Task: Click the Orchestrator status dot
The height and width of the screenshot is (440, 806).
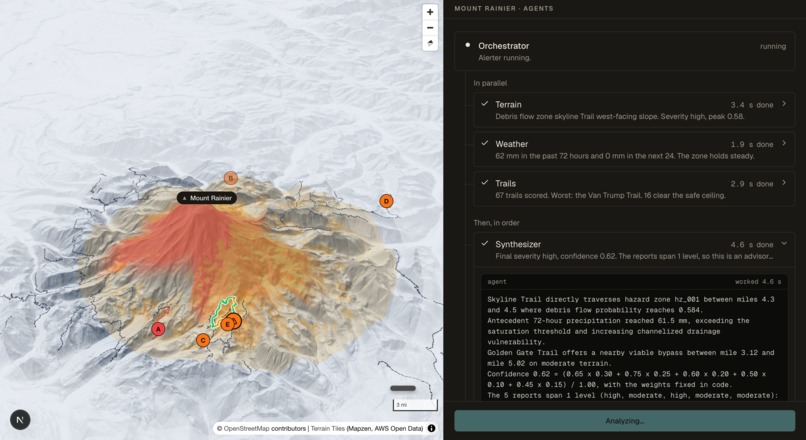Action: (x=467, y=45)
